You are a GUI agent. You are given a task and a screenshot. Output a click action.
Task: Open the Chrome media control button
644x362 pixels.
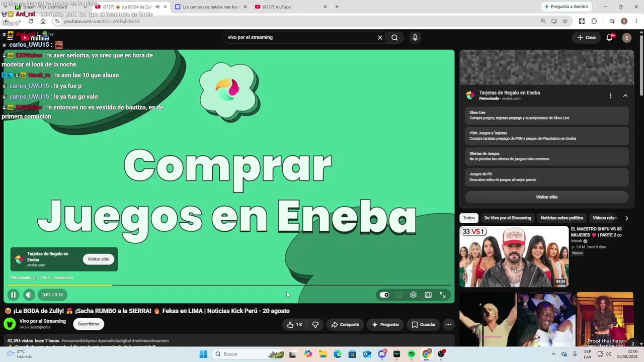[x=612, y=21]
